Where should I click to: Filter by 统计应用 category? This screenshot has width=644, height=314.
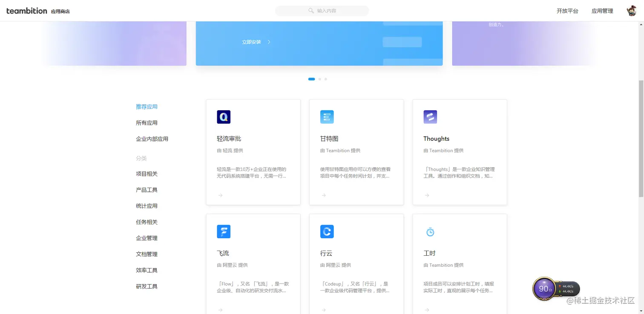pyautogui.click(x=147, y=206)
